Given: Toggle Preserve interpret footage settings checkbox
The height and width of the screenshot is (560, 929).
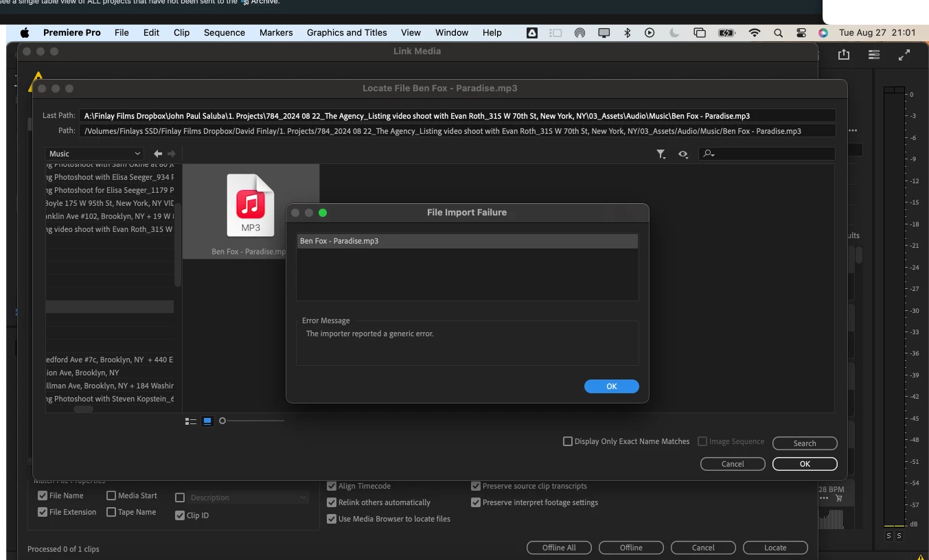Looking at the screenshot, I should [476, 502].
